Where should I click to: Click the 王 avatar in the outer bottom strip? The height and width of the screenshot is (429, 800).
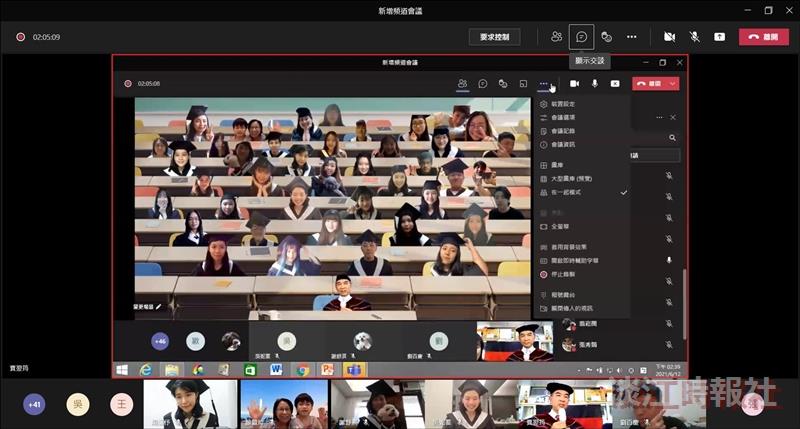tap(121, 405)
